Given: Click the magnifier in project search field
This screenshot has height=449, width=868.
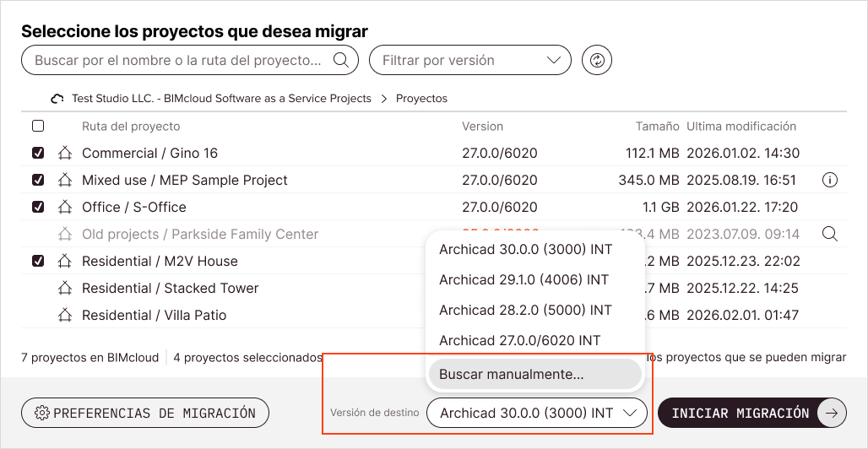Looking at the screenshot, I should (341, 60).
